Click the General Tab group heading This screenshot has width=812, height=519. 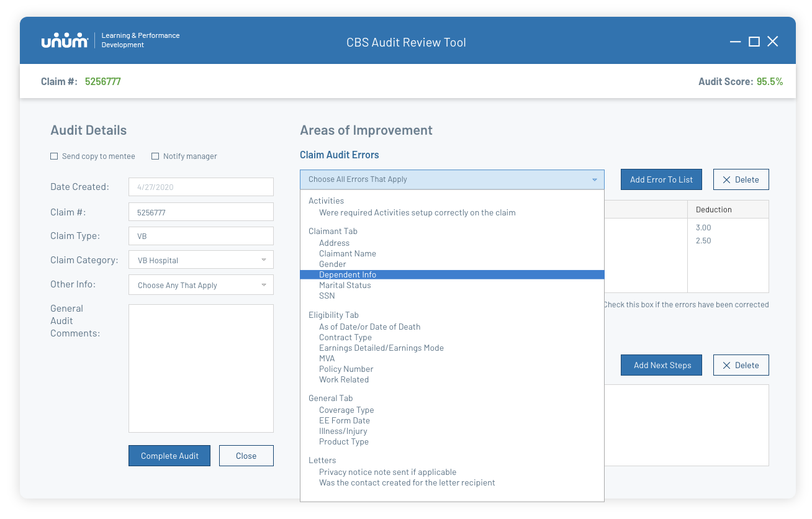coord(330,398)
